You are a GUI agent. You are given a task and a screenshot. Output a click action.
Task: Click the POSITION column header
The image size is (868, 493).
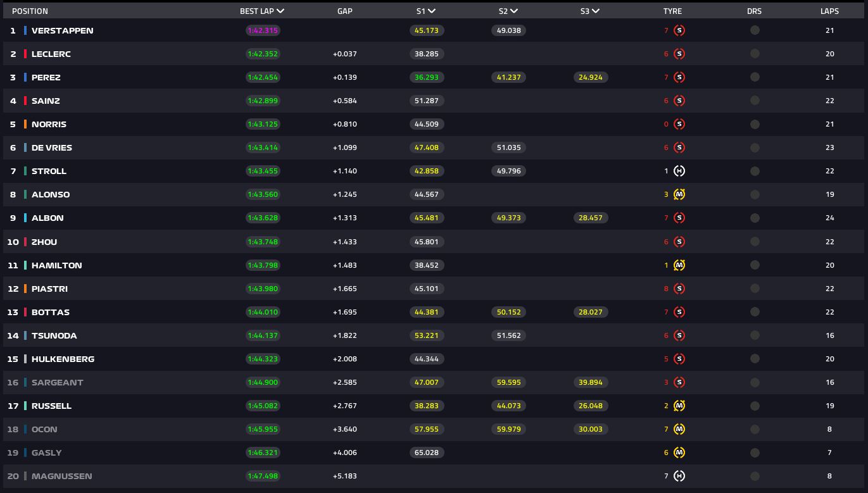(x=30, y=11)
